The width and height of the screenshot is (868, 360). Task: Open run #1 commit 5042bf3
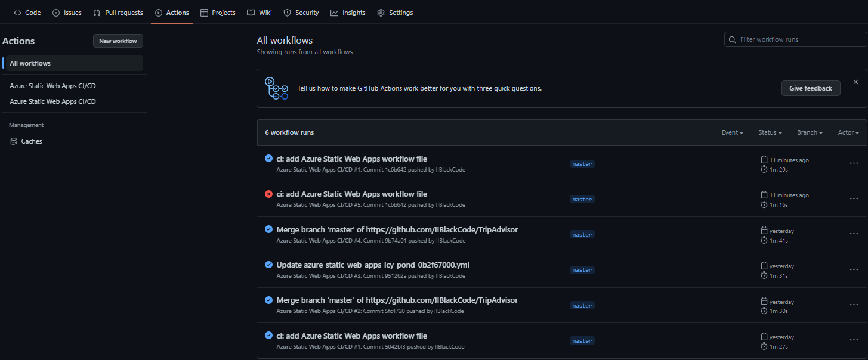(351, 336)
